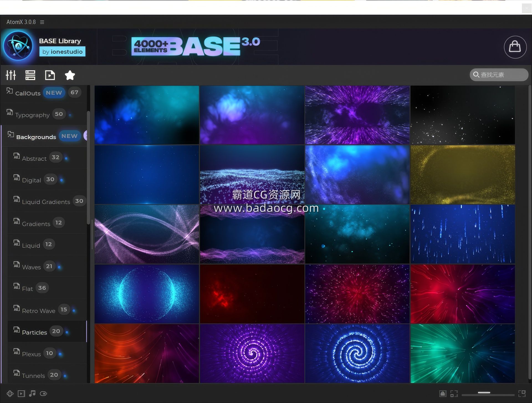Select the white stars on black thumbnail
The width and height of the screenshot is (532, 403).
click(x=463, y=115)
